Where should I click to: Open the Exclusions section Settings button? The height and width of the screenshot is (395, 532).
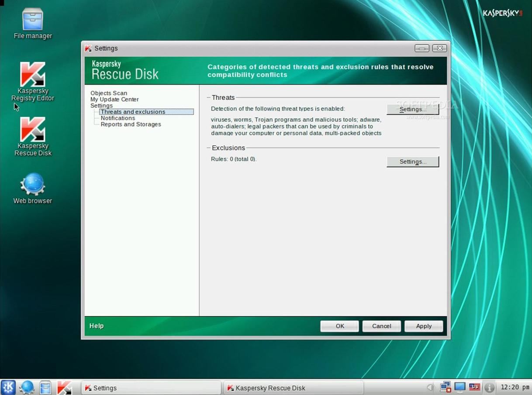tap(413, 161)
